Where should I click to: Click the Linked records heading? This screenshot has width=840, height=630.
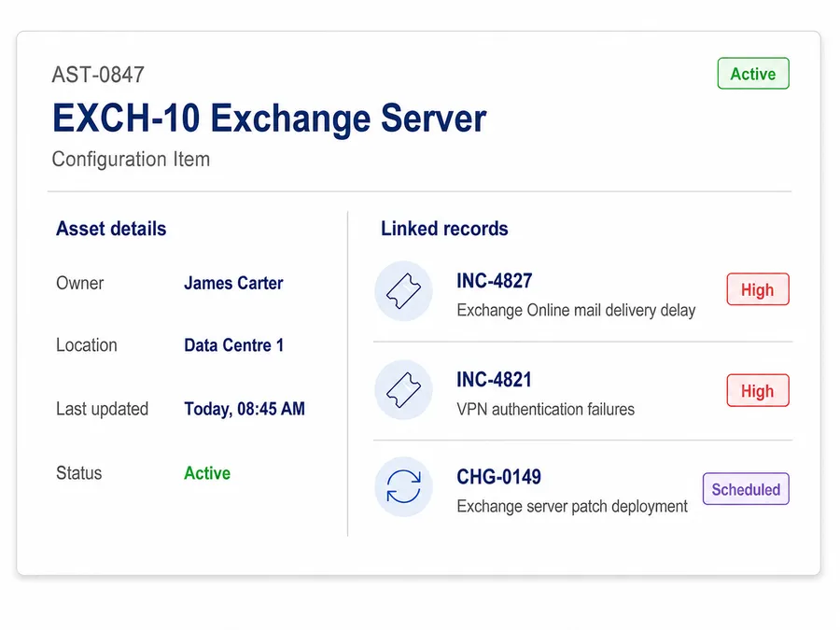444,229
